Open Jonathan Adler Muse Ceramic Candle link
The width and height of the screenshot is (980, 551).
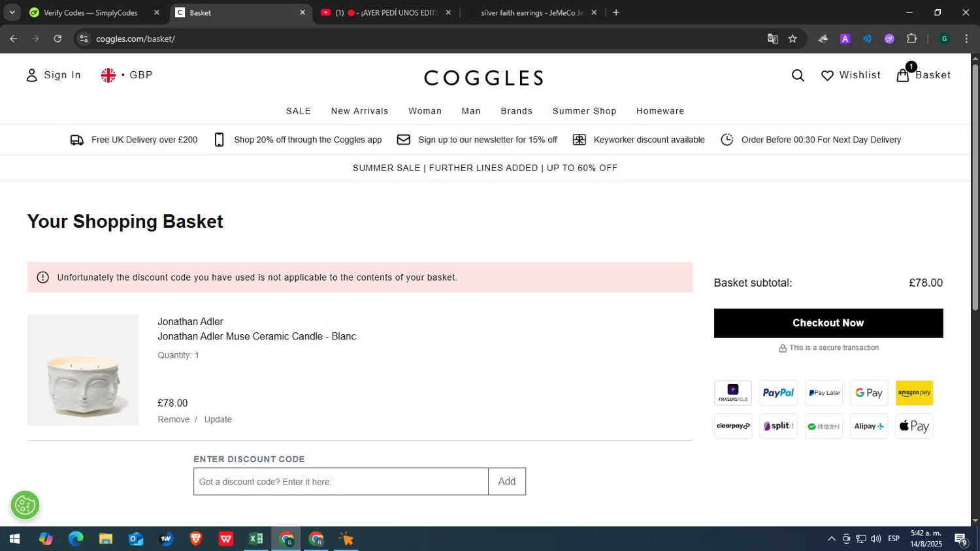(257, 337)
